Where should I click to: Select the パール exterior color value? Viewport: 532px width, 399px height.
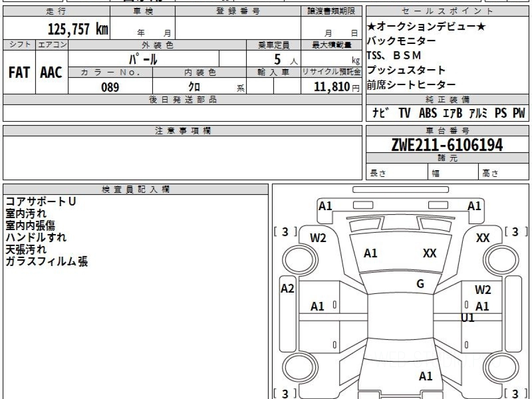[x=143, y=59]
